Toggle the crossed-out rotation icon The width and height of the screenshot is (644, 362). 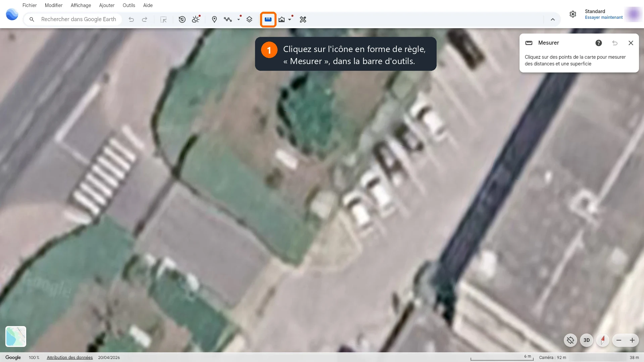point(571,340)
